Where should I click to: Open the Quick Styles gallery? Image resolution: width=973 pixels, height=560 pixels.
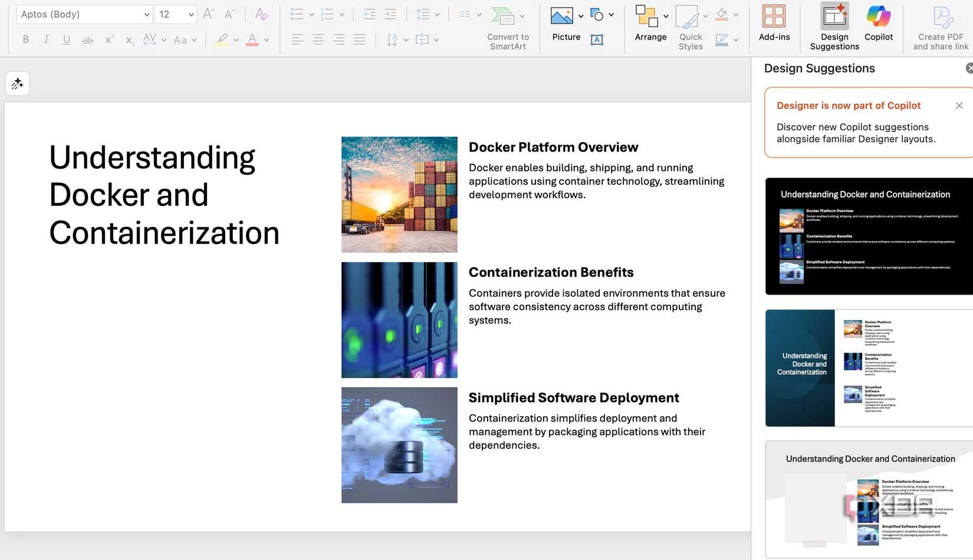point(690,28)
